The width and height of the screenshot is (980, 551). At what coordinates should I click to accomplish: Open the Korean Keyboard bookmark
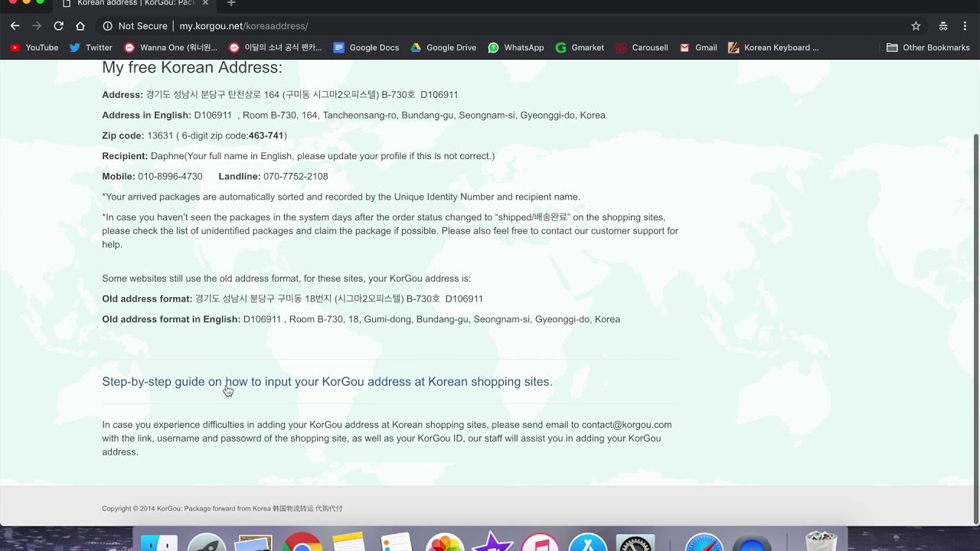point(773,47)
